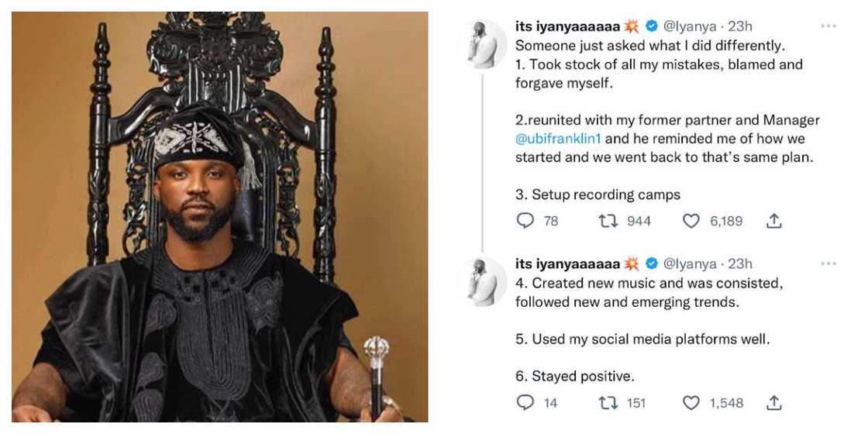Open more options on second tweet
This screenshot has width=868, height=434.
828,263
